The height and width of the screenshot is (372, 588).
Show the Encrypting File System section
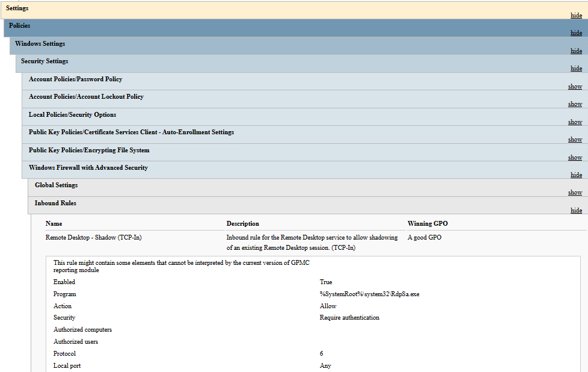575,158
